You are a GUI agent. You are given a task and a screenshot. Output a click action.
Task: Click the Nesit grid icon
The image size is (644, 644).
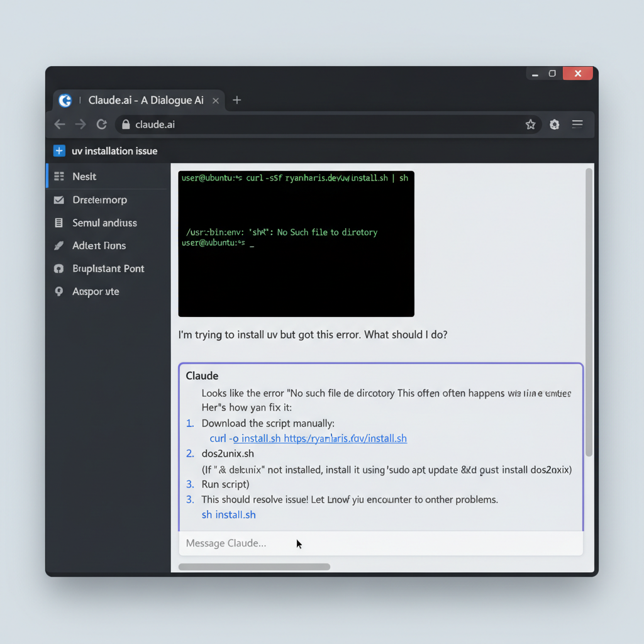58,176
